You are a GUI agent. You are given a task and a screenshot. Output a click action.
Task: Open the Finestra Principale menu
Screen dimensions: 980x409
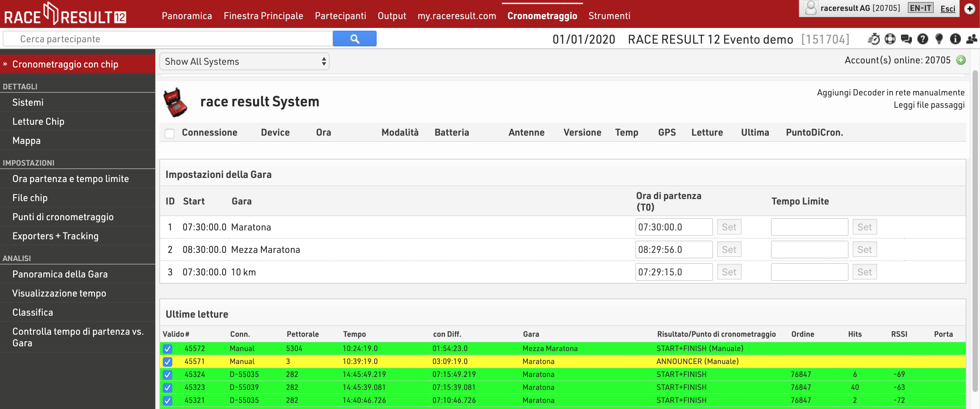(263, 16)
